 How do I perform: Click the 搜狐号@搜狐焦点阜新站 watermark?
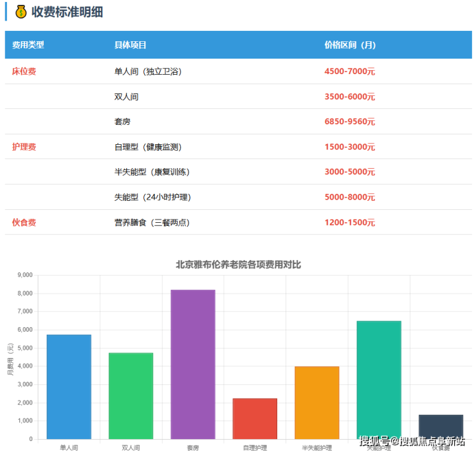click(412, 441)
